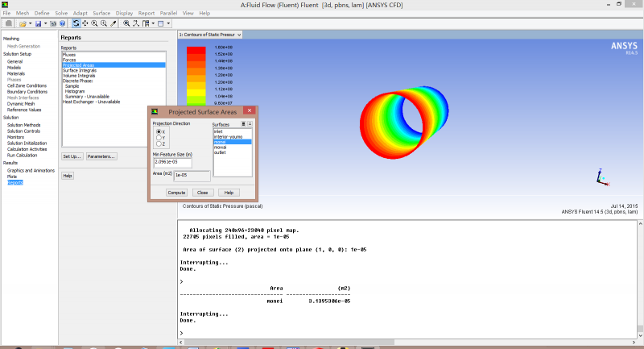Click the Help button in Reports panel
644x349 pixels.
point(68,176)
